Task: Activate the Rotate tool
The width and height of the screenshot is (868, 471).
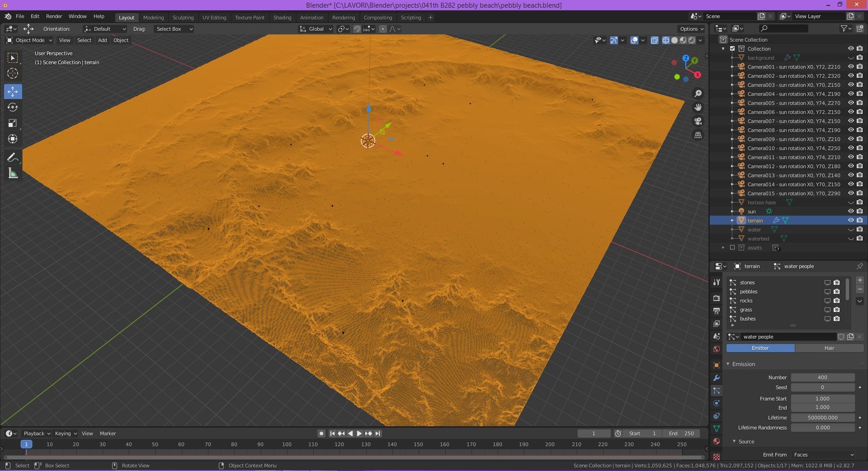Action: 13,107
